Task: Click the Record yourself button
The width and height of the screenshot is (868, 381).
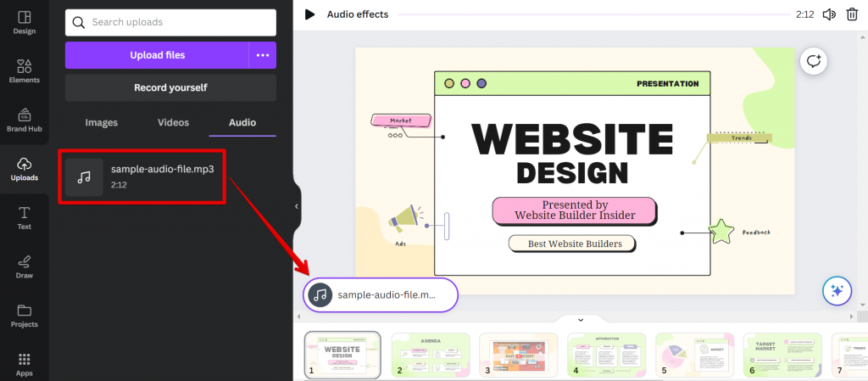Action: 170,87
